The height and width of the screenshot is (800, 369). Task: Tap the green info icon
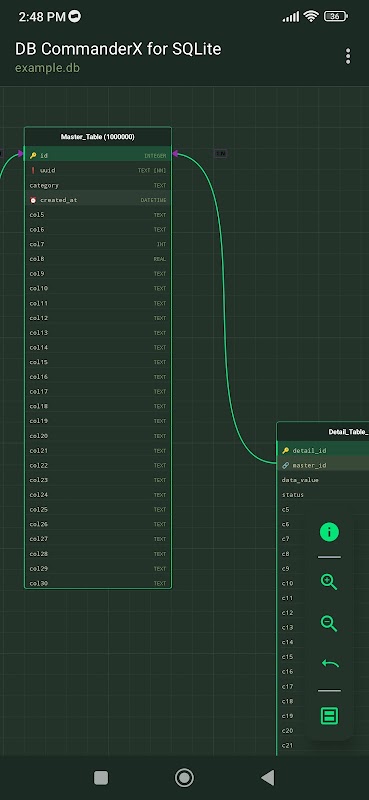tap(329, 532)
